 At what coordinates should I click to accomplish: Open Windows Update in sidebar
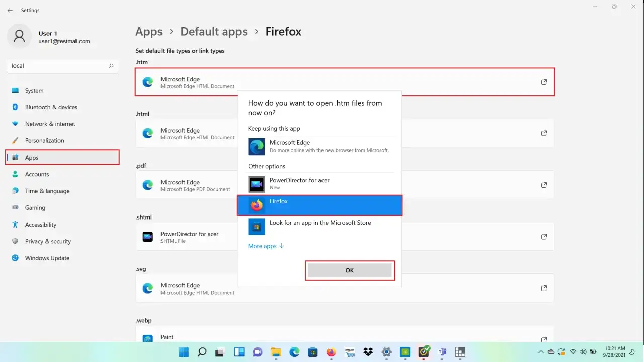tap(48, 258)
